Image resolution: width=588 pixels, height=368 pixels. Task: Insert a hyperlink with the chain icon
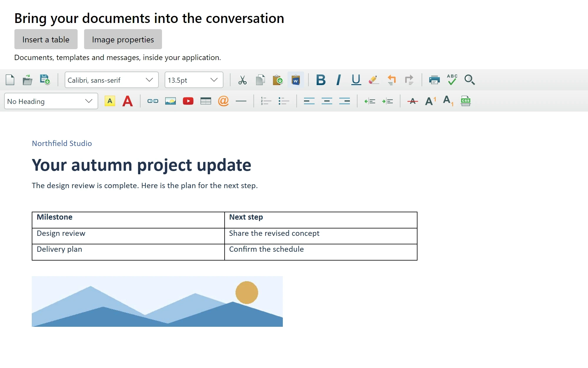coord(153,101)
